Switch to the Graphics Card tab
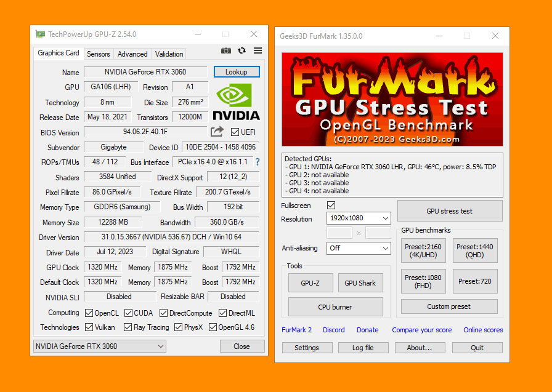 click(x=59, y=53)
